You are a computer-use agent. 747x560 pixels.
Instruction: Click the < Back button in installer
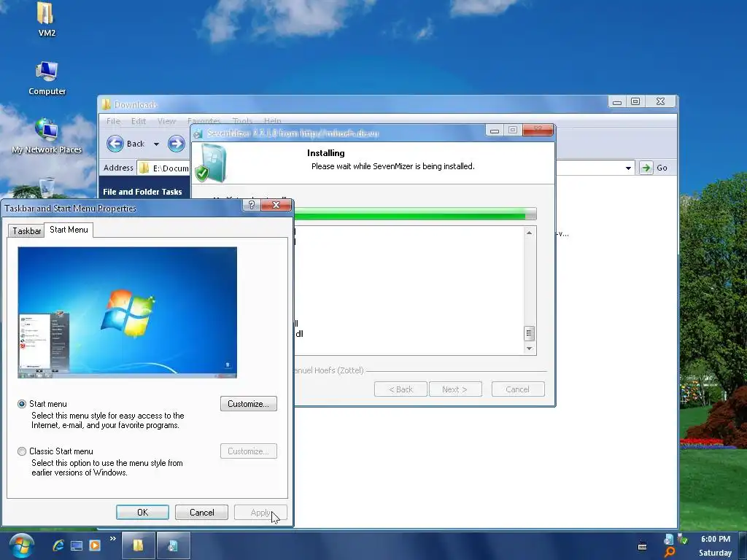[x=400, y=389]
